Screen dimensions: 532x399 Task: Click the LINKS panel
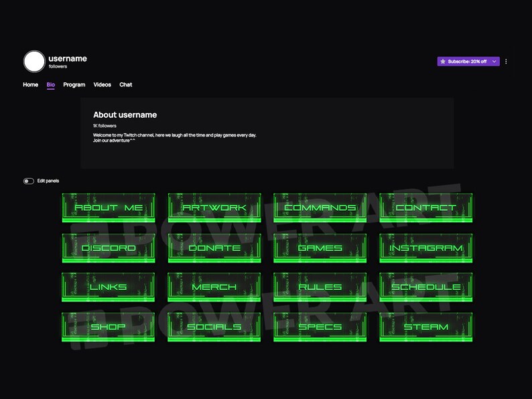109,287
